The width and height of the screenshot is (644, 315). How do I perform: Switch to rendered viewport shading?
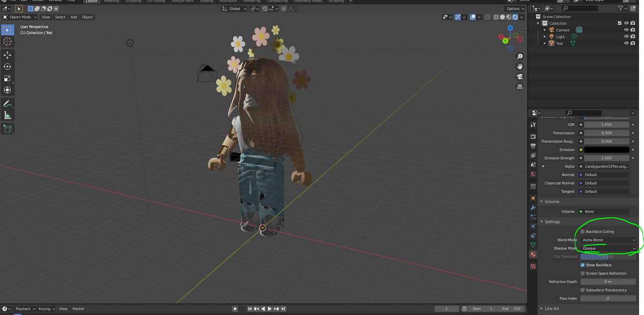(515, 17)
